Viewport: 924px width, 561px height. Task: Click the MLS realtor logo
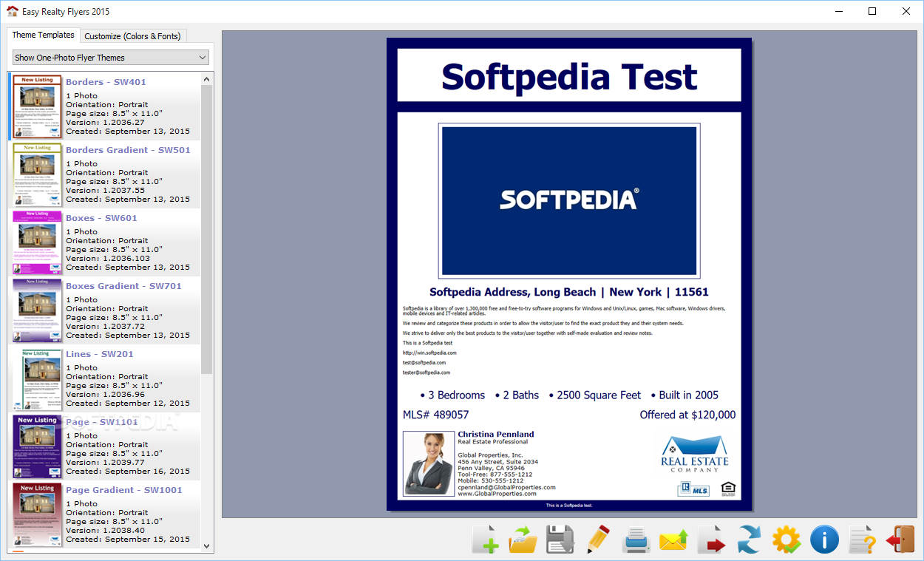point(693,489)
